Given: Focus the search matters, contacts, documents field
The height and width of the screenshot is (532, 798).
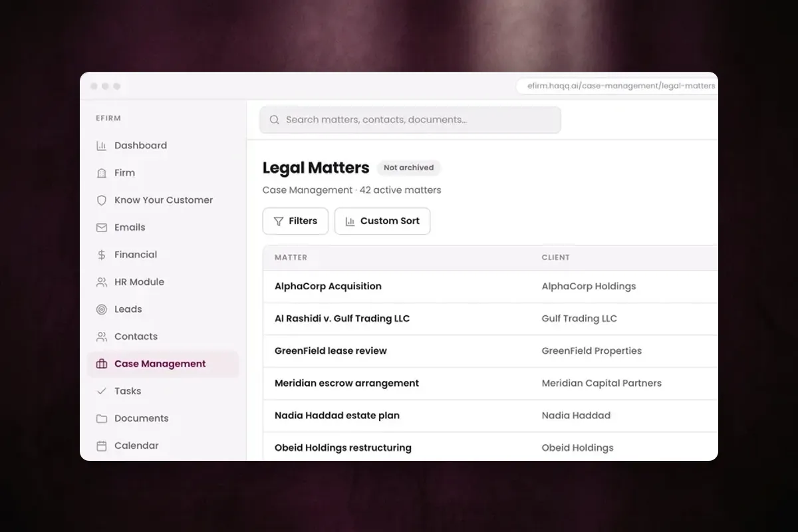Looking at the screenshot, I should point(410,120).
